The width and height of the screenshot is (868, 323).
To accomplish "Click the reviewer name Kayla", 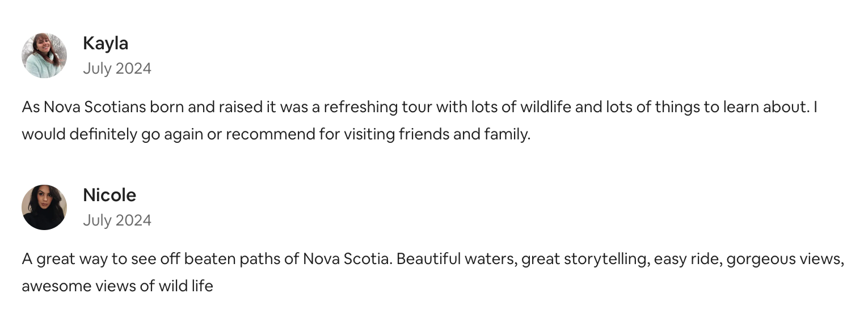I will 106,44.
